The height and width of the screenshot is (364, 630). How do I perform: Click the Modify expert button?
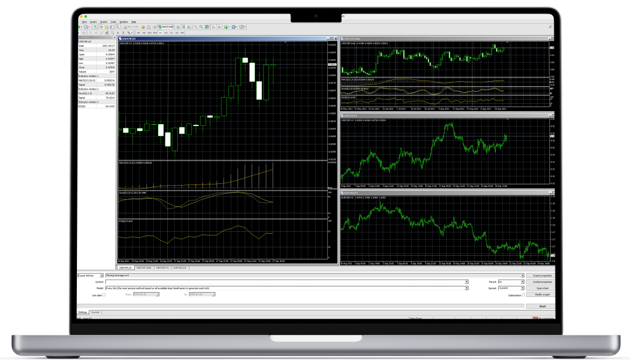542,295
